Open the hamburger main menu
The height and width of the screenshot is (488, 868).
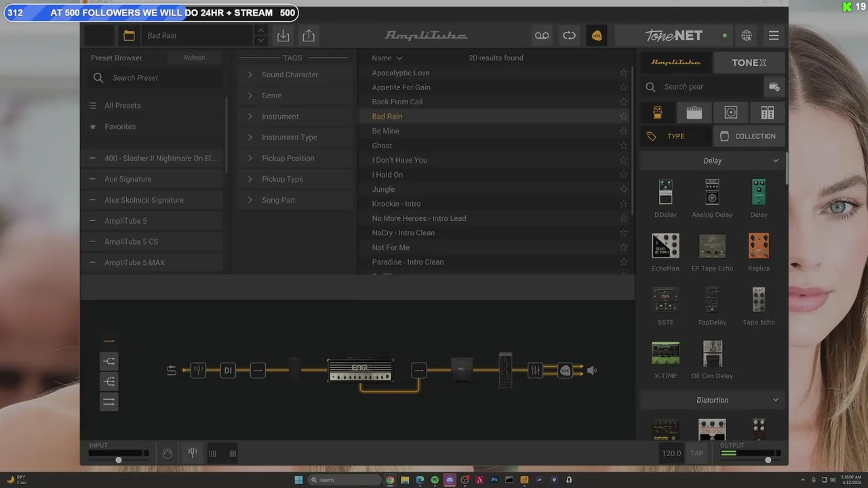pyautogui.click(x=774, y=35)
